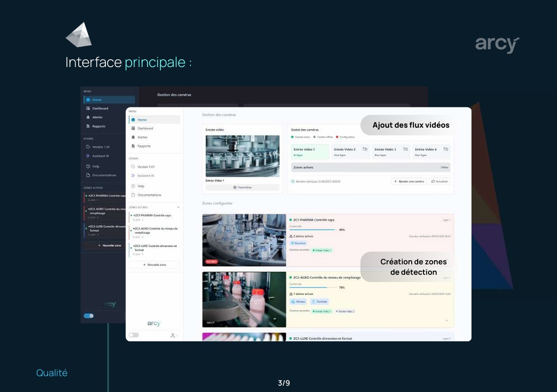Click the Paramètres button under Entrée Vidéo 1
This screenshot has width=557, height=392.
point(243,187)
